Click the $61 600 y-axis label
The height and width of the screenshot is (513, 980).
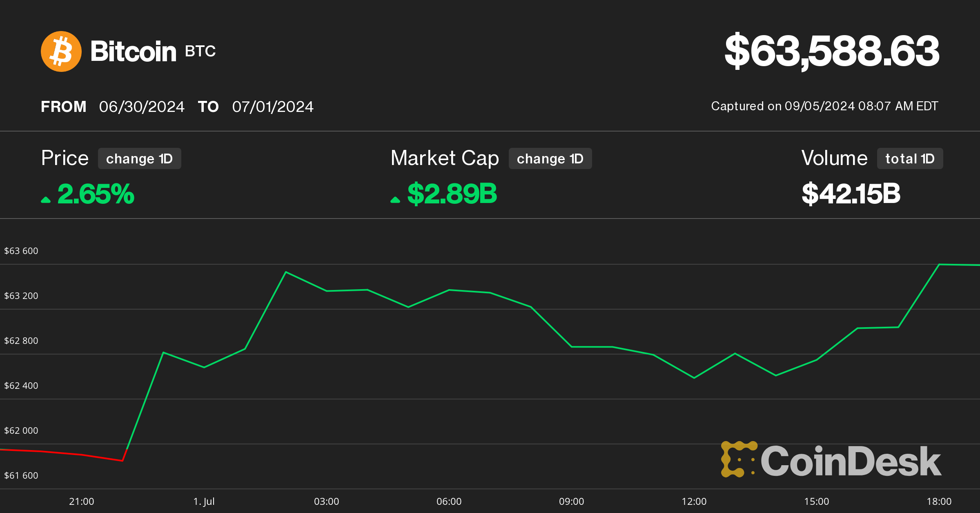pyautogui.click(x=21, y=475)
